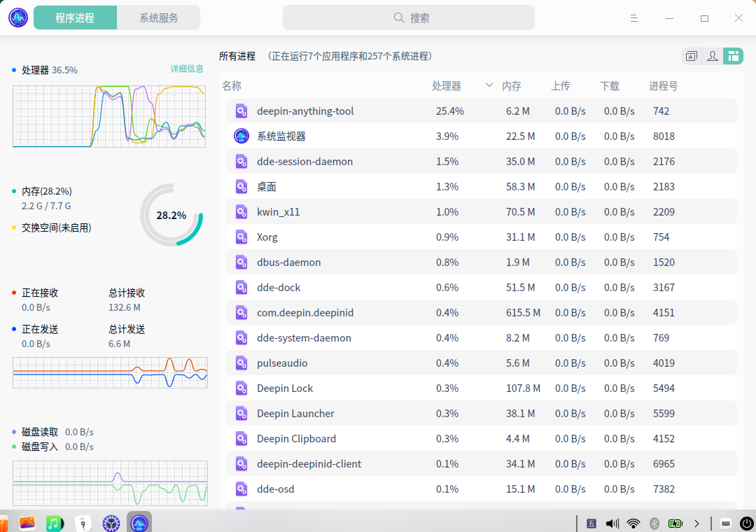Sort the process list by 内存 column
756x532 pixels.
pos(512,86)
